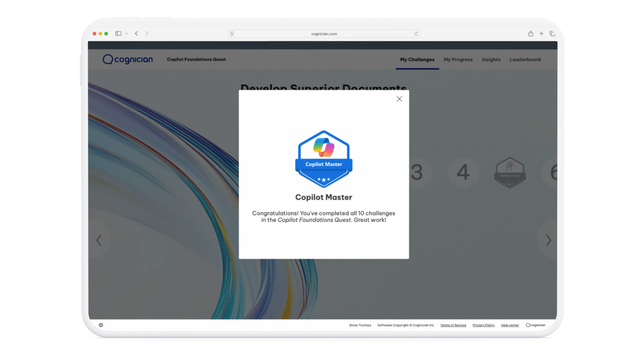Click the Software Copyright Cognician Inc text

[x=406, y=325]
